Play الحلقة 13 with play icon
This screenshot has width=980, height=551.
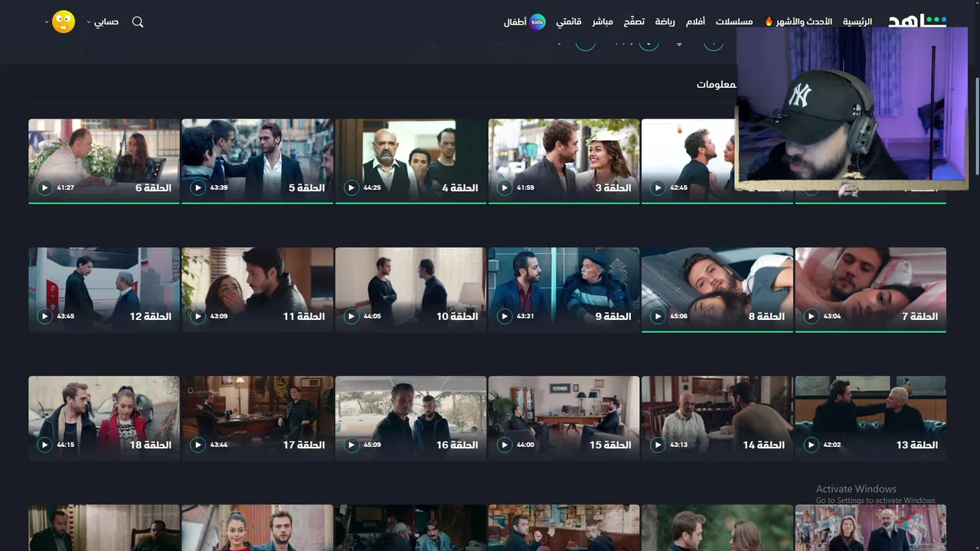(x=811, y=445)
